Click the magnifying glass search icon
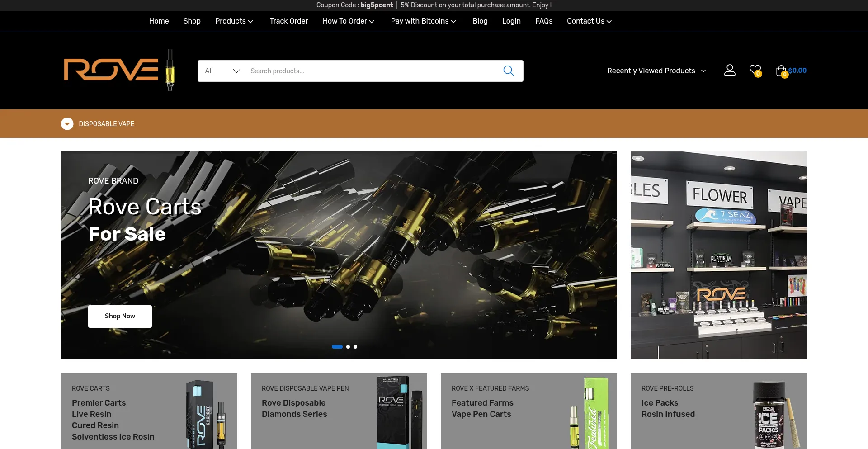Image resolution: width=868 pixels, height=449 pixels. click(508, 71)
